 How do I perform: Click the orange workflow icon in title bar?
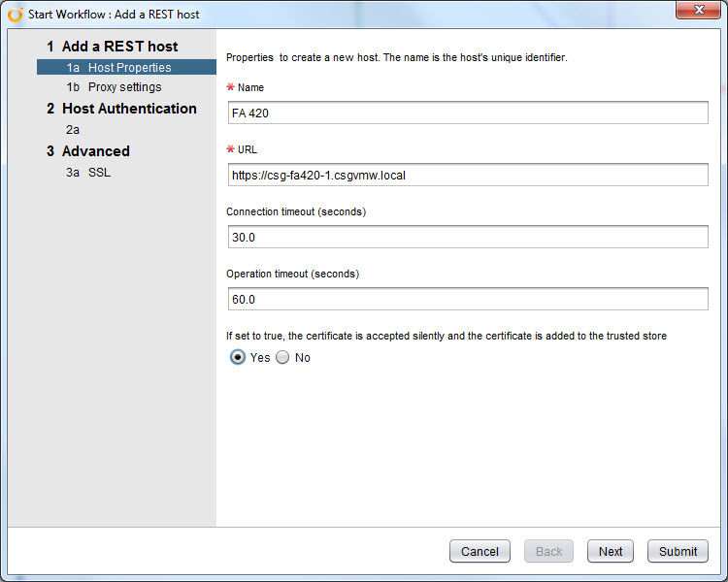click(15, 15)
